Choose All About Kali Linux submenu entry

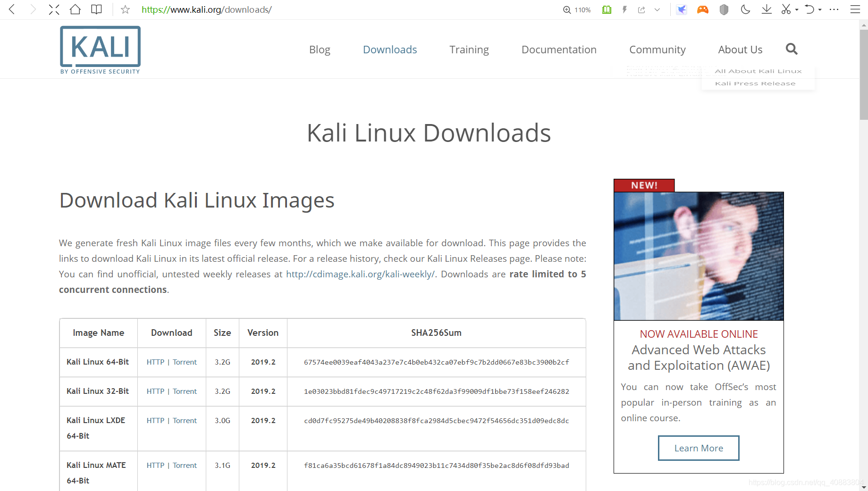pyautogui.click(x=758, y=71)
